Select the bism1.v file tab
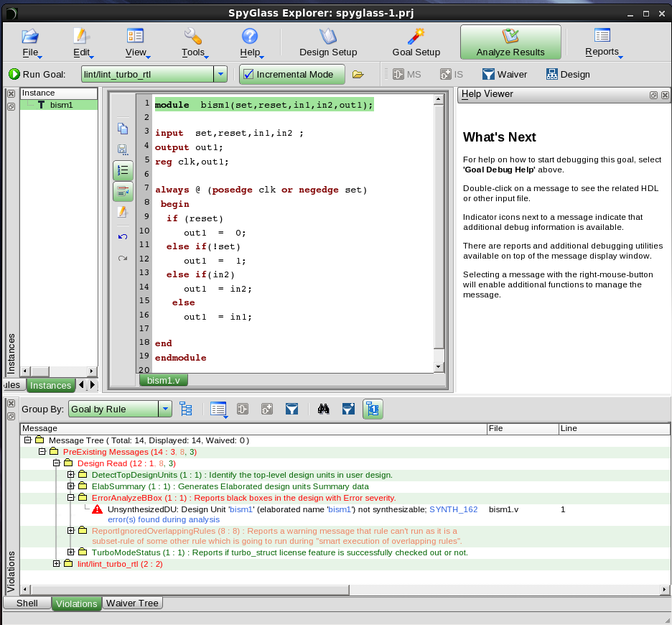This screenshot has width=672, height=625. 163,381
